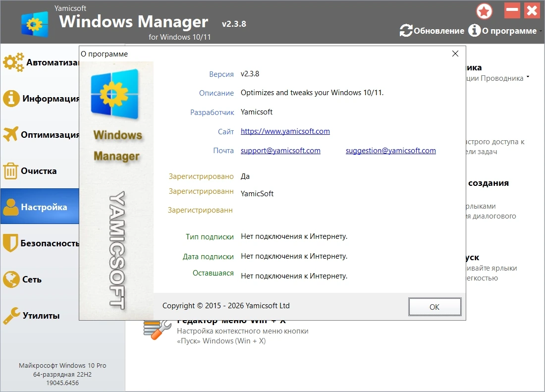Viewport: 545px width, 392px height.
Task: Go to the Очистка section
Action: [x=40, y=170]
